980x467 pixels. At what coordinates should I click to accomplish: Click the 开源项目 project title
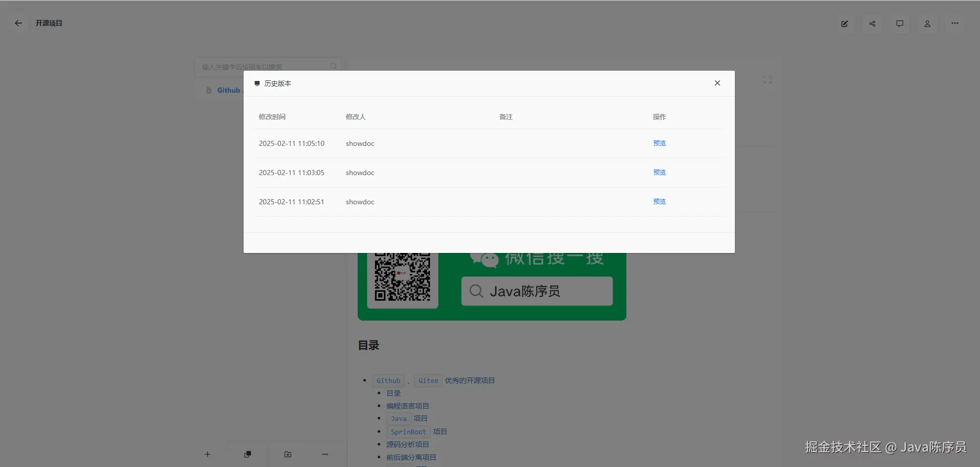(x=49, y=23)
